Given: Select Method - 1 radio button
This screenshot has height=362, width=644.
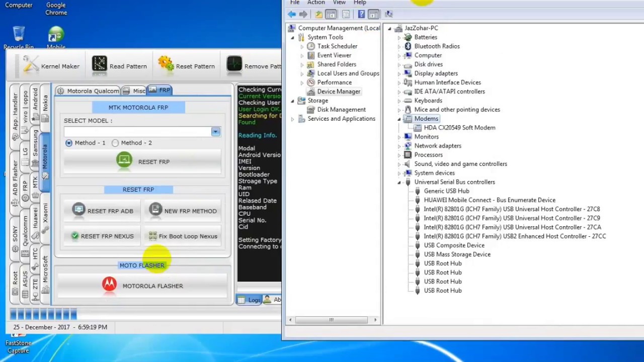Looking at the screenshot, I should click(x=69, y=143).
